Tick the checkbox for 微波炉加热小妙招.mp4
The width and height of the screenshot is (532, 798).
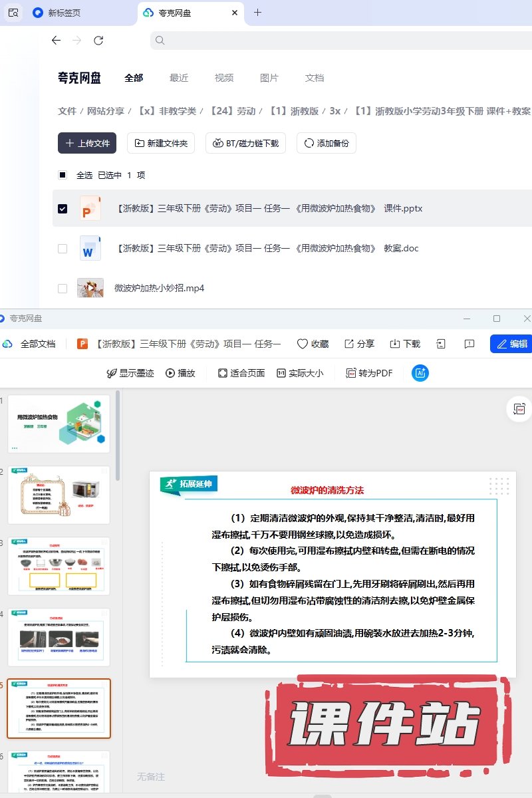click(x=63, y=288)
